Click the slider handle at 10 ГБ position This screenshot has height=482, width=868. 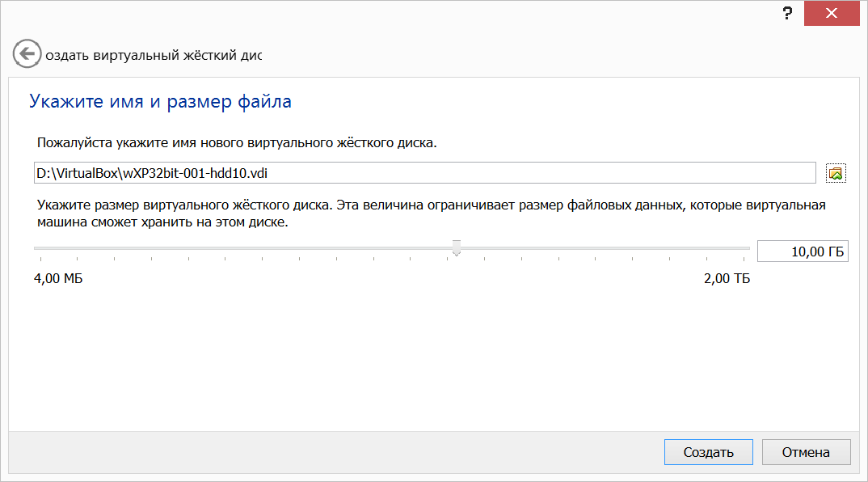pos(456,247)
